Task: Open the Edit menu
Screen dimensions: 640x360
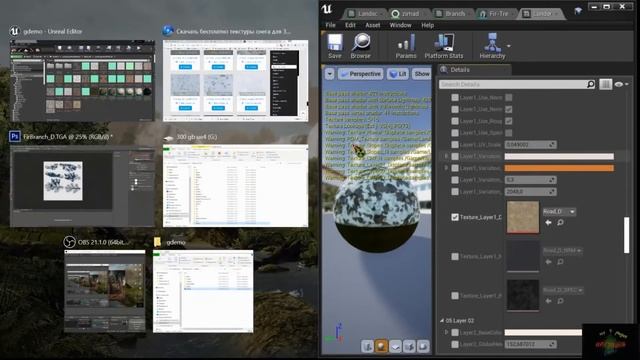Action: pyautogui.click(x=350, y=25)
